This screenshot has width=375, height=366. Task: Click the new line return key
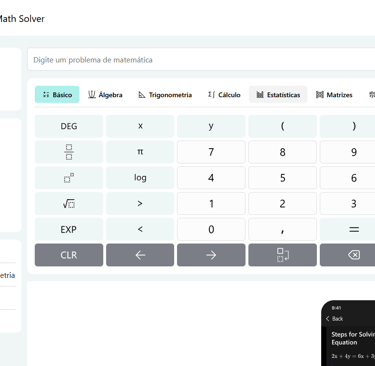pos(282,255)
